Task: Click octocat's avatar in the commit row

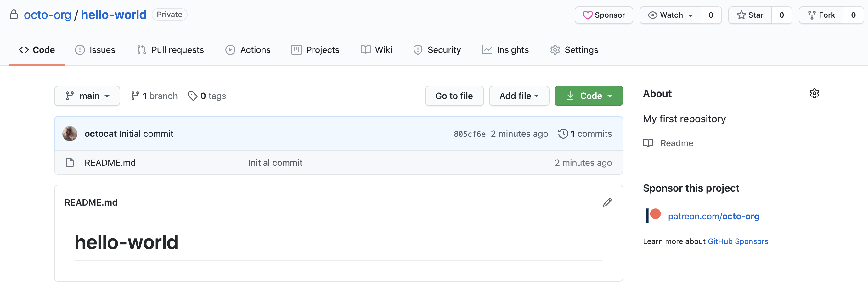Action: coord(70,134)
